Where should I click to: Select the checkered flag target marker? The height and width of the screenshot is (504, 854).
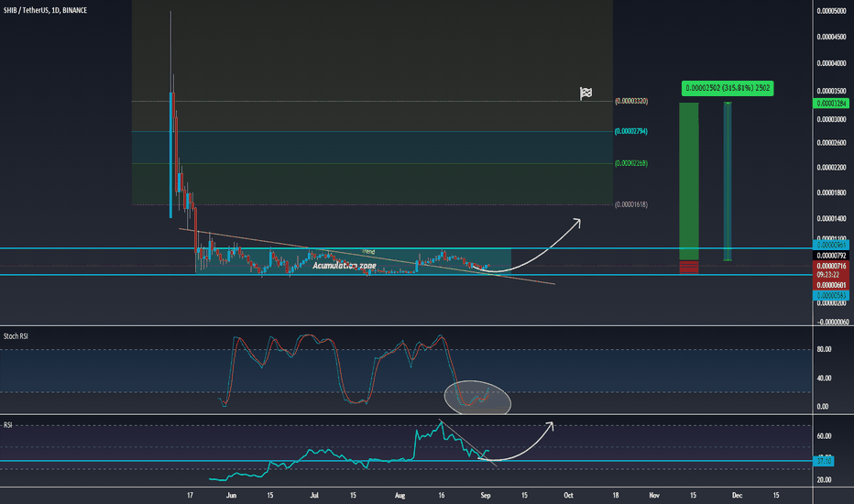coord(586,93)
